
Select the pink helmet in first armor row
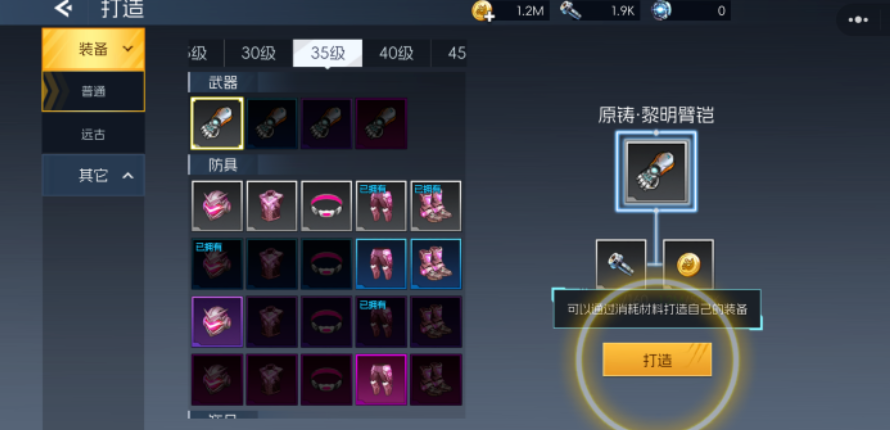pyautogui.click(x=217, y=206)
